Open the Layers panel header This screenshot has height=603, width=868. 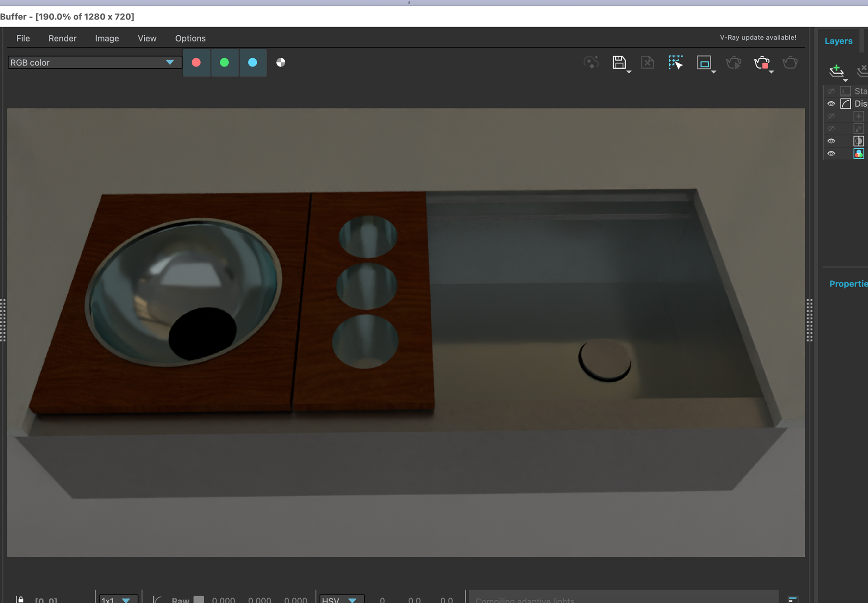point(839,41)
